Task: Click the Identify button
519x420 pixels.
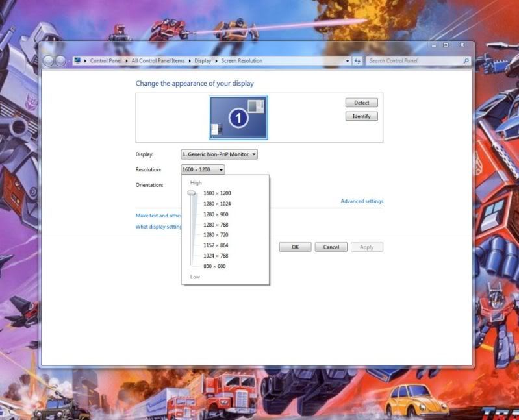Action: [361, 116]
